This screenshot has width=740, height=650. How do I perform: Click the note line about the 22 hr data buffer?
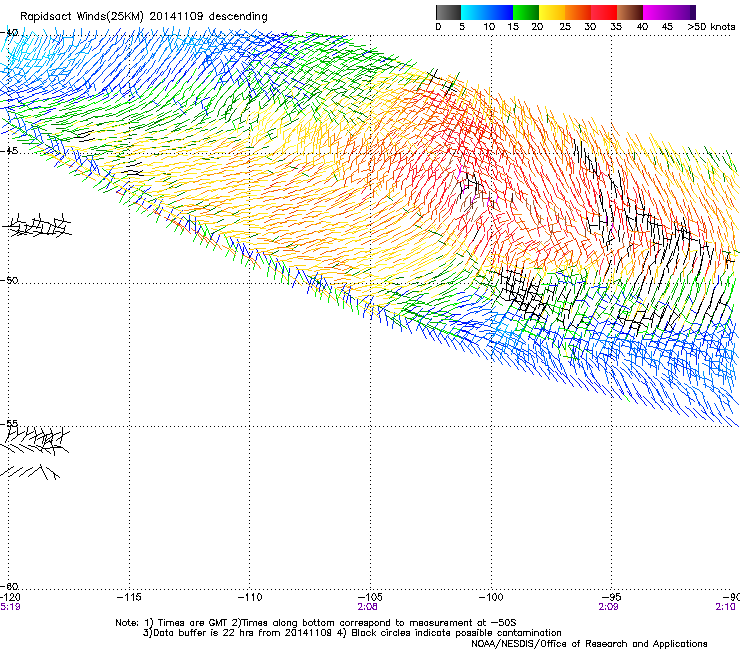352,633
